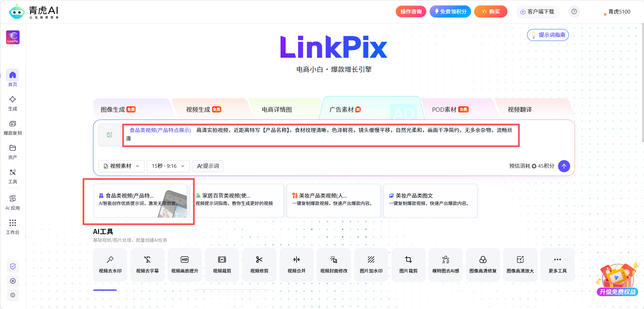The image size is (644, 309).
Task: Open 图片加水印 tool
Action: click(371, 265)
